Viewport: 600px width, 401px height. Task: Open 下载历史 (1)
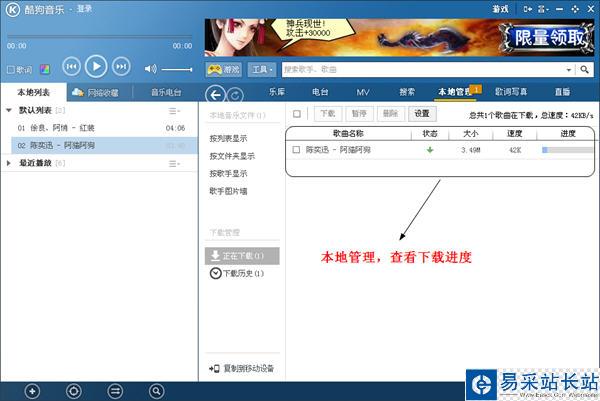coord(237,273)
